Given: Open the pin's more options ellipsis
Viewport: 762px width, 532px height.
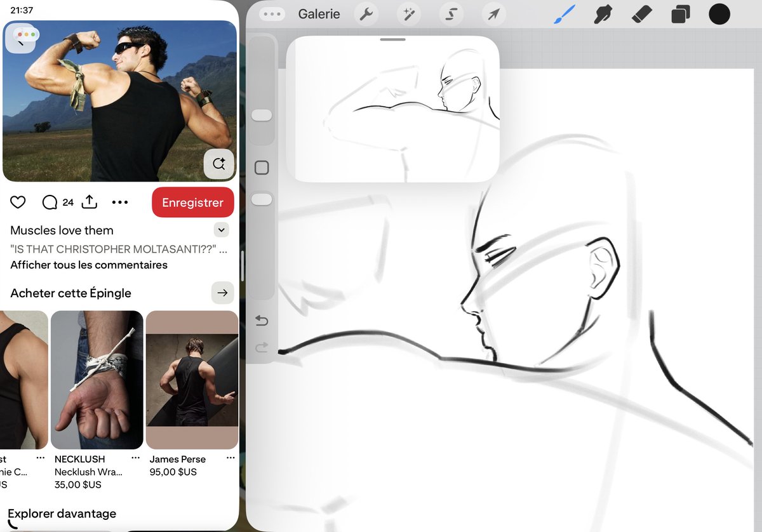Looking at the screenshot, I should pos(120,203).
